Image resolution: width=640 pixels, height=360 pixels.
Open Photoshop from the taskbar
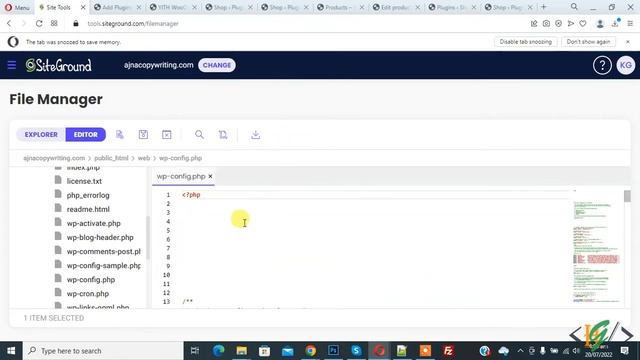[333, 351]
